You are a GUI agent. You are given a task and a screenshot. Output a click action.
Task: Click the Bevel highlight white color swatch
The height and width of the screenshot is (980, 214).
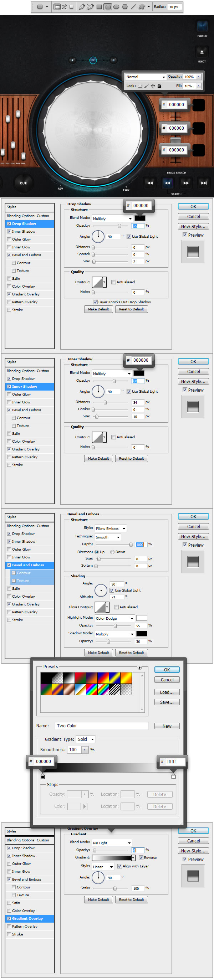(x=142, y=618)
